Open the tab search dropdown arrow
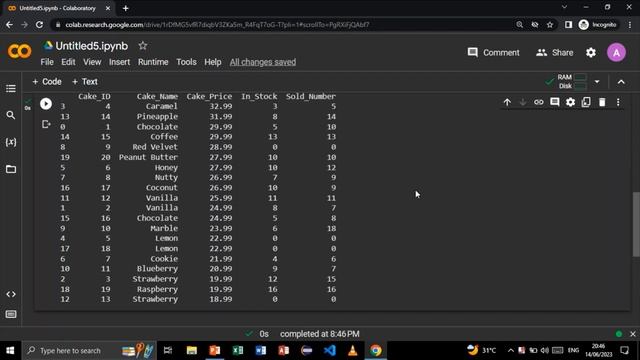The height and width of the screenshot is (360, 640). (564, 7)
